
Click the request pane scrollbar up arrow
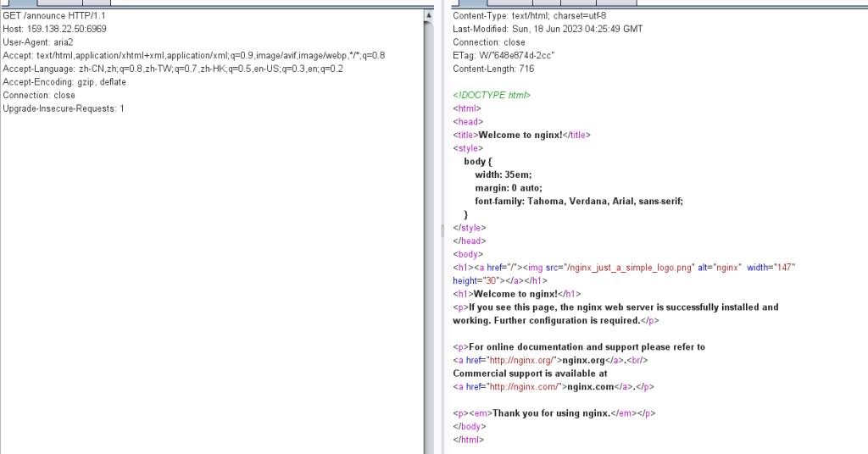coord(428,17)
